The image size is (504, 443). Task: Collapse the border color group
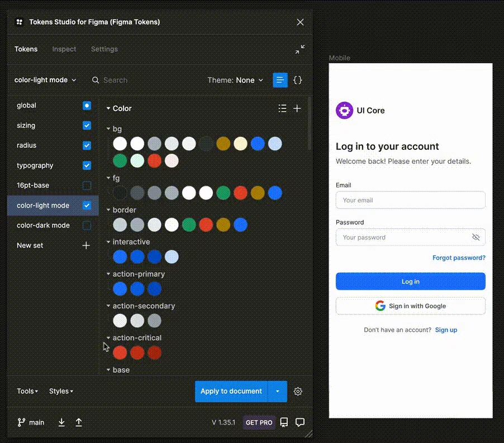108,210
